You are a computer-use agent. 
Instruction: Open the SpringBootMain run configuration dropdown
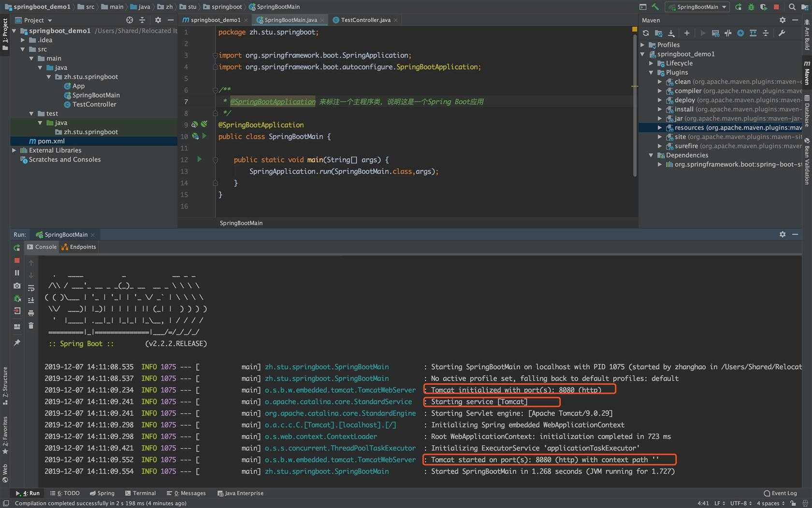point(697,7)
